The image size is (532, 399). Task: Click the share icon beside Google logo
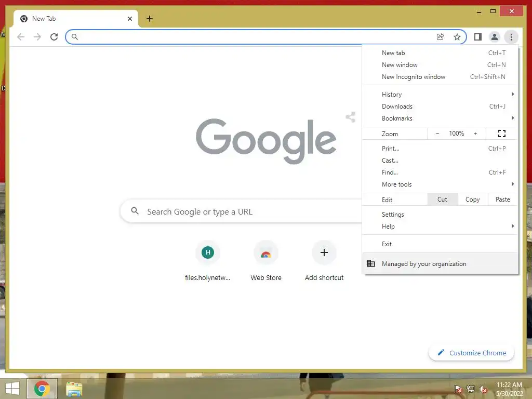pos(351,117)
